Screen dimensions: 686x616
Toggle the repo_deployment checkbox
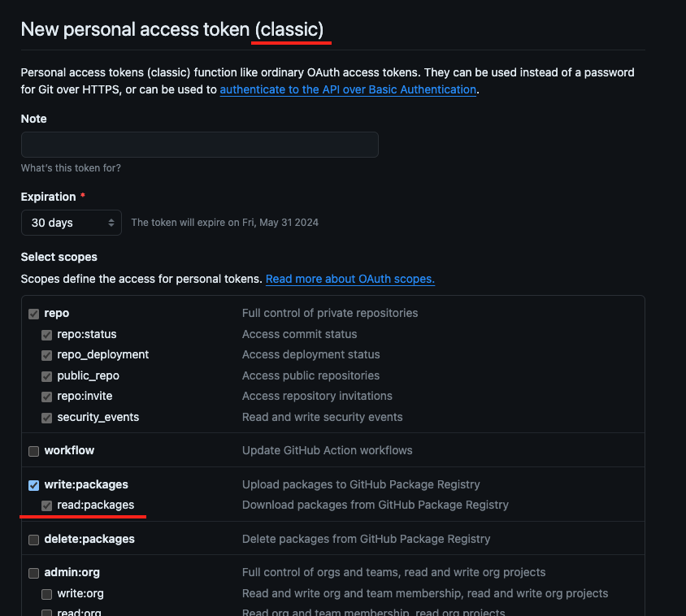[x=47, y=355]
